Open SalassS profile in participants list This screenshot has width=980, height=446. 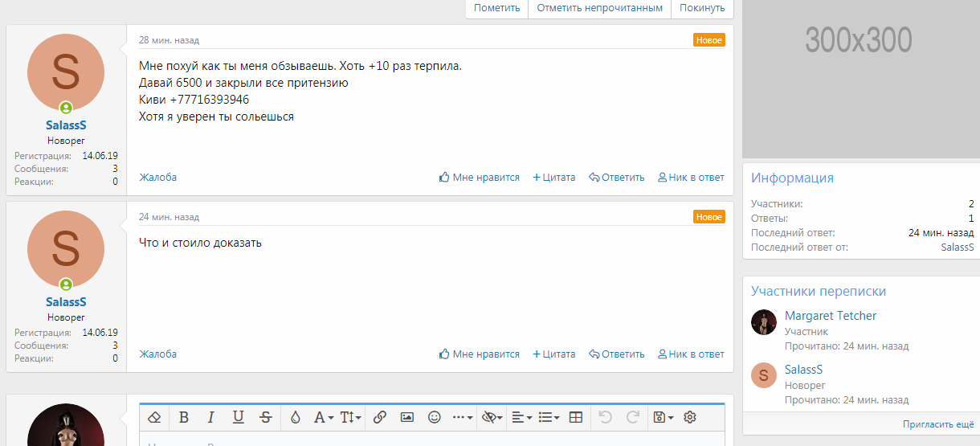[804, 370]
